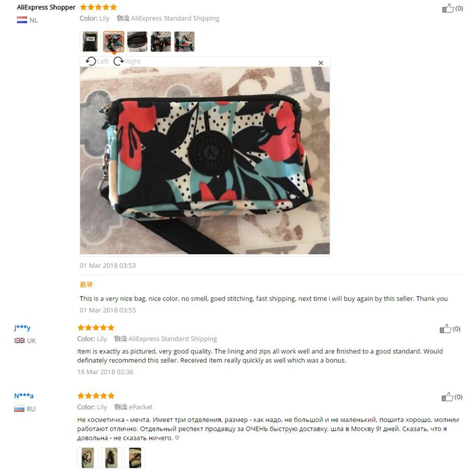This screenshot has height=476, width=476.
Task: Click thumbs-up icon on AliExpress Shopper review
Action: pyautogui.click(x=448, y=8)
